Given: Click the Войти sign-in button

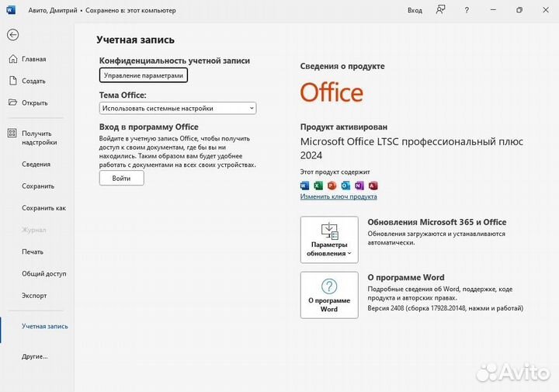Looking at the screenshot, I should [122, 179].
